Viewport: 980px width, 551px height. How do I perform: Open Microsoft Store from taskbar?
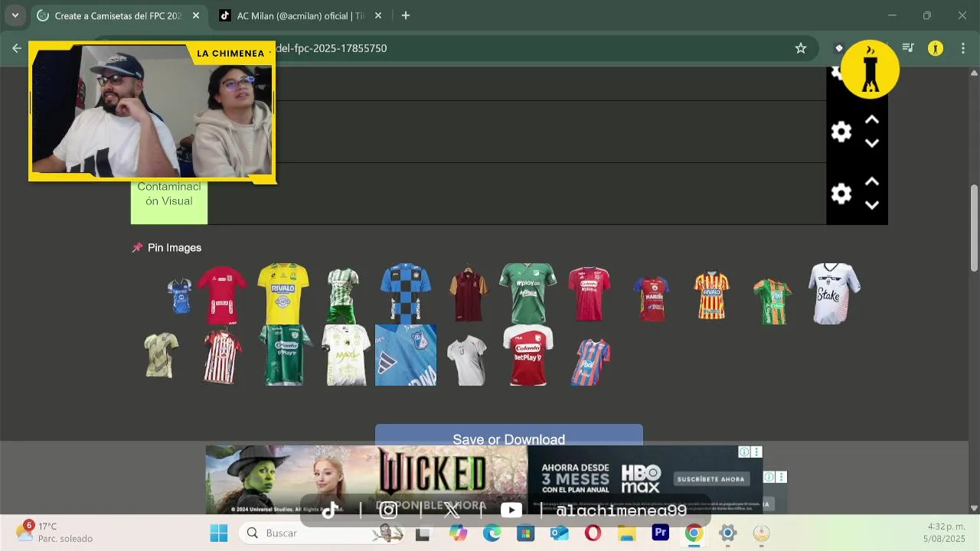coord(525,533)
